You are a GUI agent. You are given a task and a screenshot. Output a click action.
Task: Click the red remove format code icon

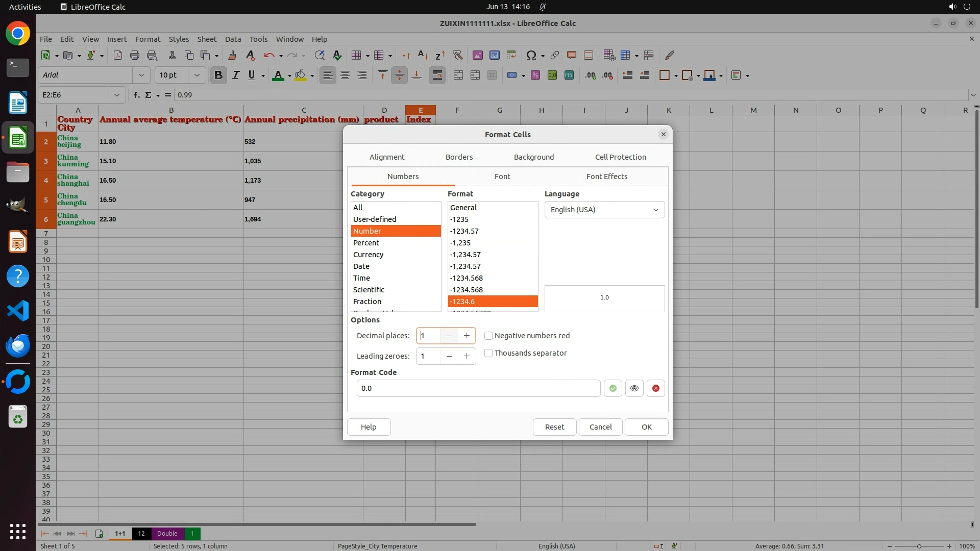coord(655,388)
